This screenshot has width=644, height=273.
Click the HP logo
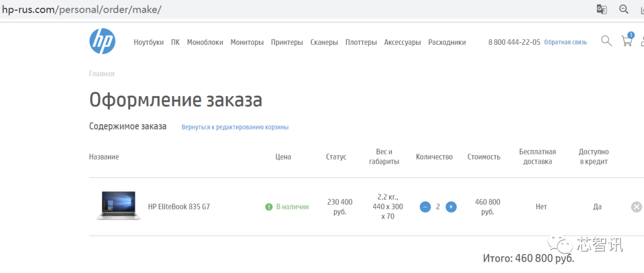(x=103, y=41)
